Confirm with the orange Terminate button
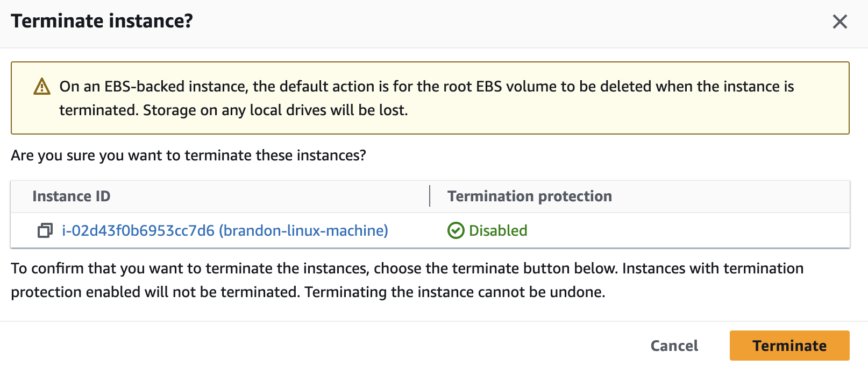 (789, 346)
